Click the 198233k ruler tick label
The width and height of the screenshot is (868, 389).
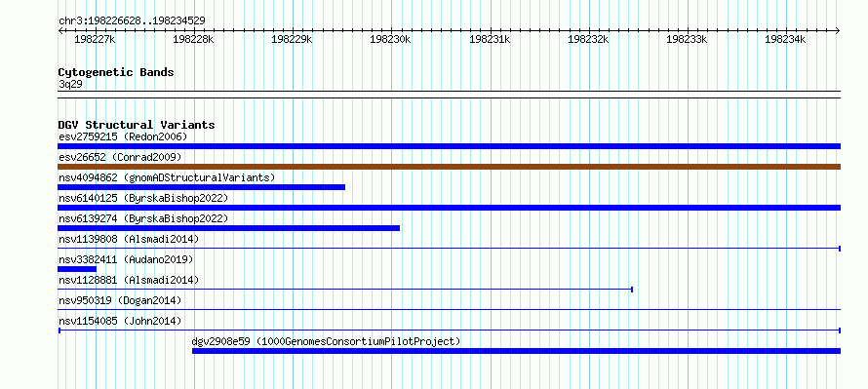687,39
